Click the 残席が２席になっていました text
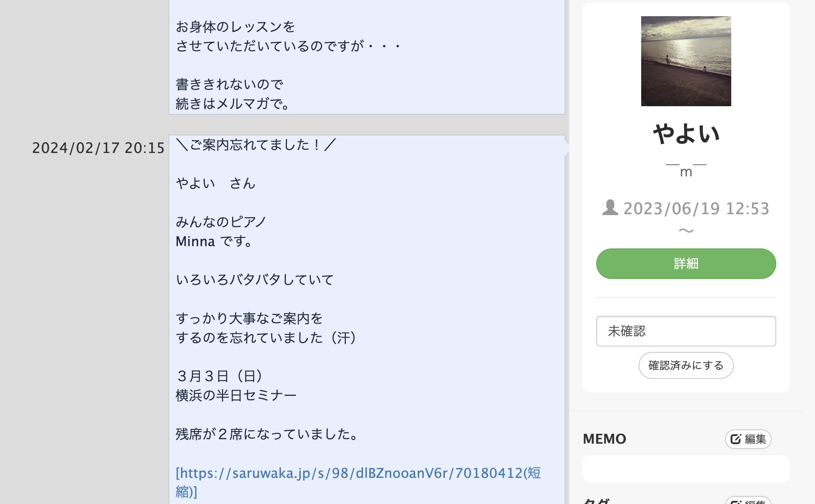Image resolution: width=815 pixels, height=504 pixels. [267, 434]
